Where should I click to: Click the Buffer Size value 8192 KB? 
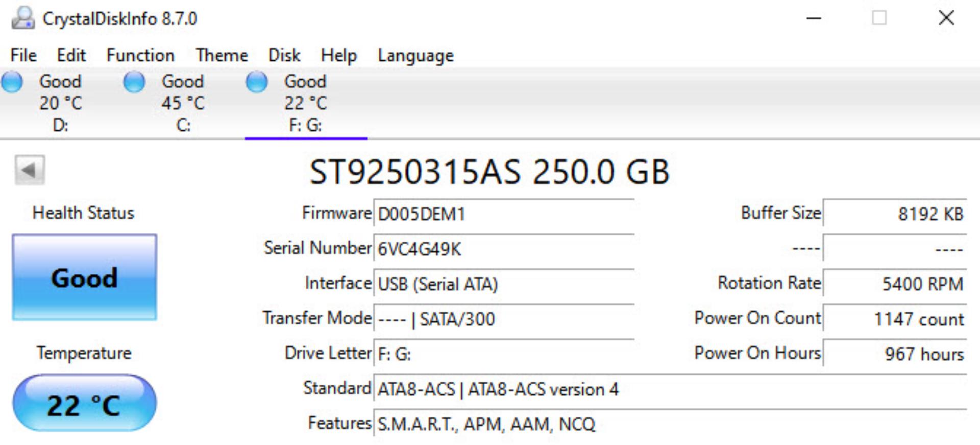click(895, 214)
